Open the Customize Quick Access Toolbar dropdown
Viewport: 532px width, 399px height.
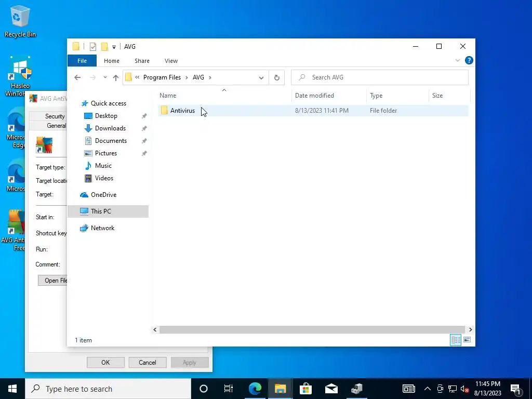tap(114, 47)
